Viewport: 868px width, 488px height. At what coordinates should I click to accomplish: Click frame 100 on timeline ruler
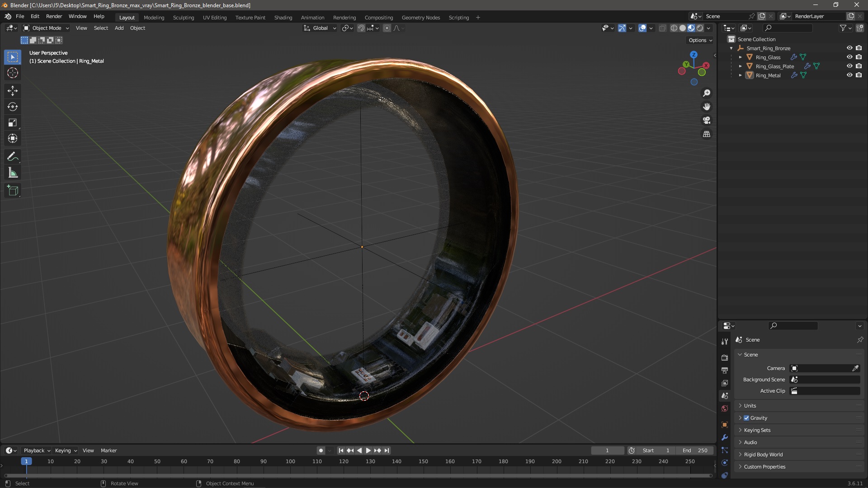click(x=290, y=461)
